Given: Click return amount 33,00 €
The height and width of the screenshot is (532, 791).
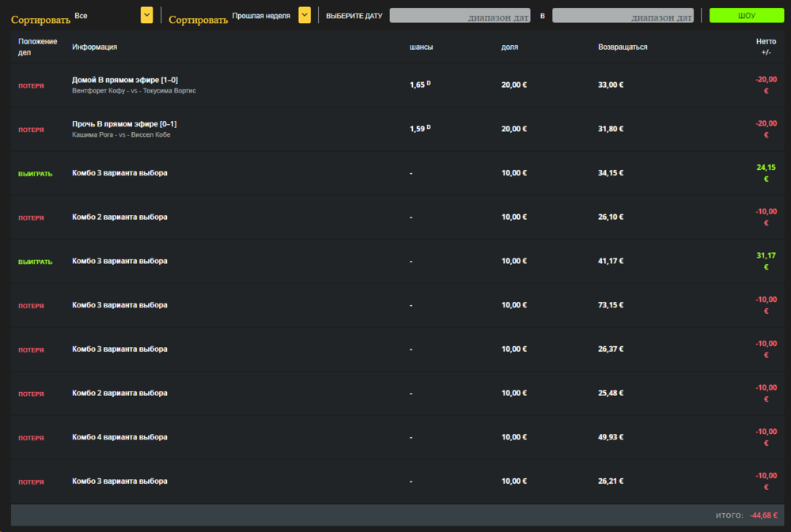Looking at the screenshot, I should 611,85.
